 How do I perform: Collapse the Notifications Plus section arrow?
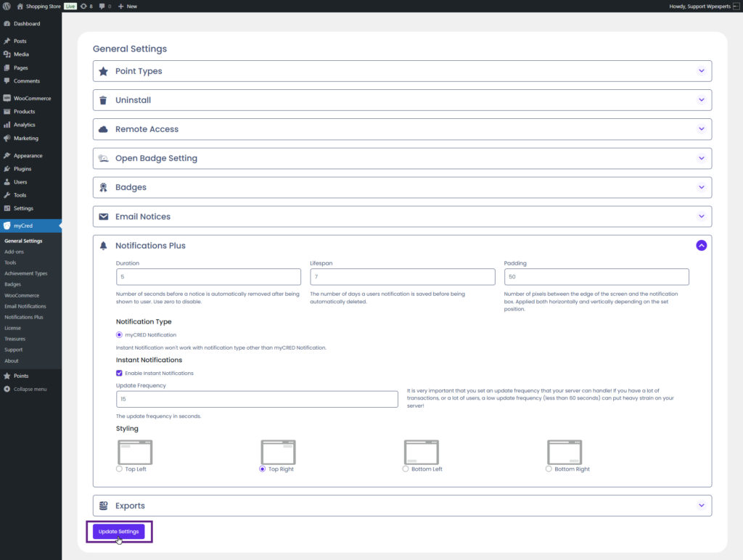click(x=701, y=246)
